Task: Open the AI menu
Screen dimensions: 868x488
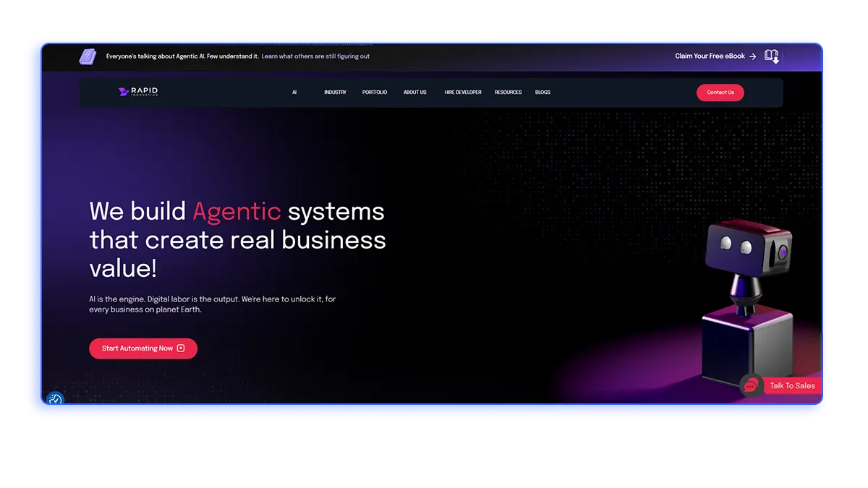Action: click(x=294, y=93)
